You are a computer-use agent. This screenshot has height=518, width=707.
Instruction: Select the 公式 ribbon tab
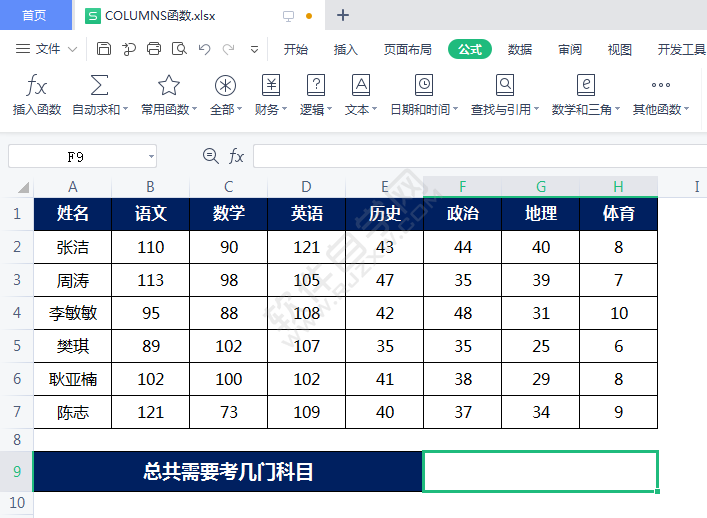tap(470, 49)
